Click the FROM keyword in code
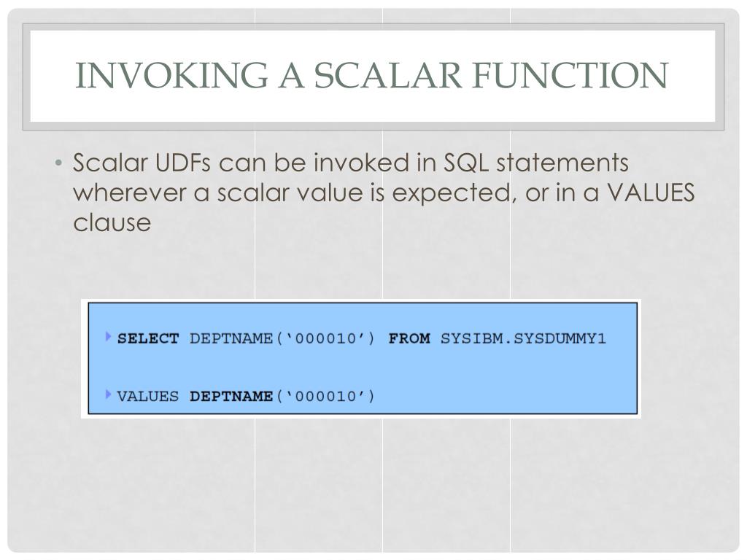 click(x=409, y=338)
